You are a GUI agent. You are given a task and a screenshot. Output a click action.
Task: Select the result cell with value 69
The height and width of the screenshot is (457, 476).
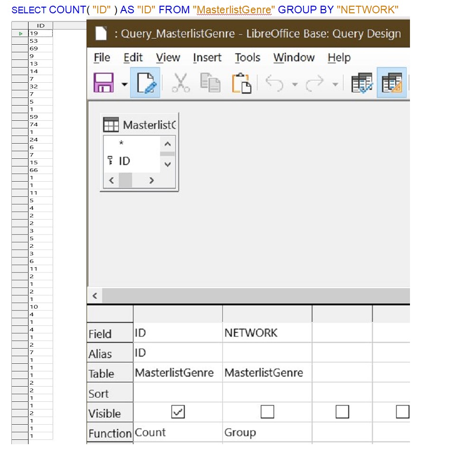[41, 49]
